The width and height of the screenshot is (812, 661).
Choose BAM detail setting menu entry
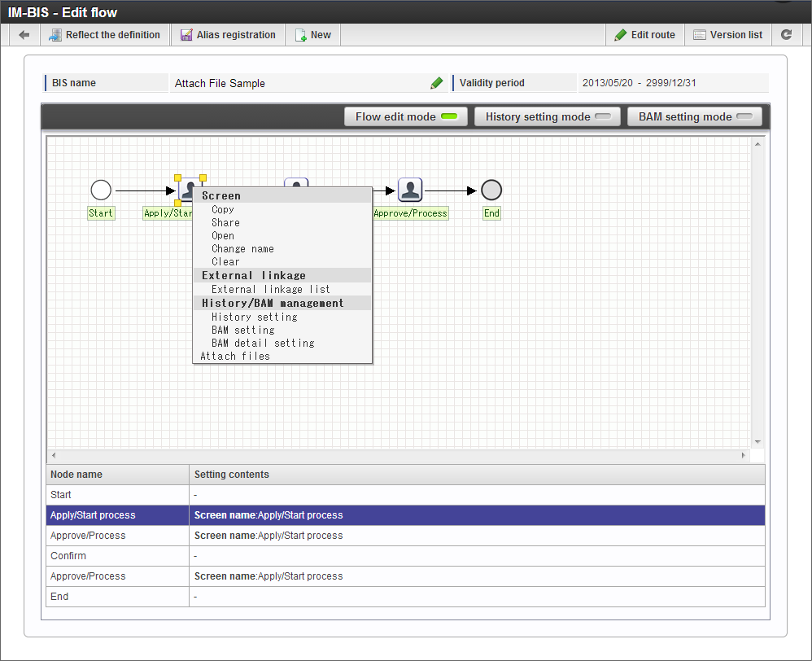click(263, 343)
